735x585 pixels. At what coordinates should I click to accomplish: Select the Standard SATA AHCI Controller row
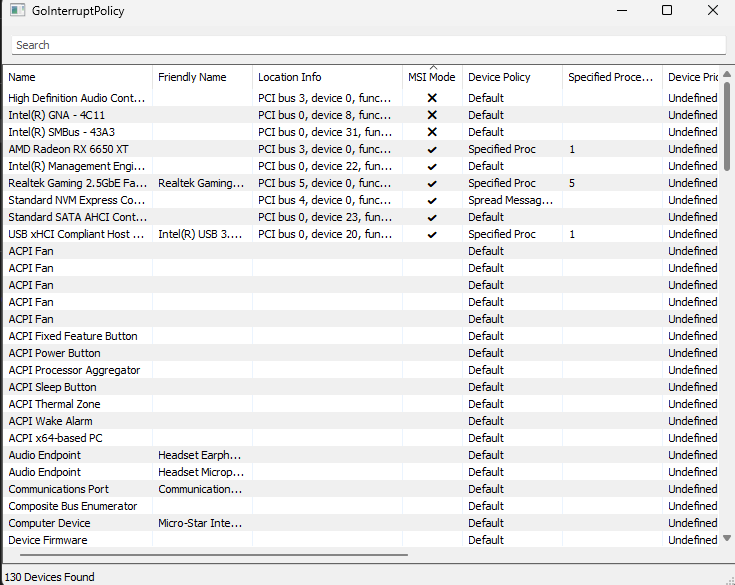[x=361, y=217]
